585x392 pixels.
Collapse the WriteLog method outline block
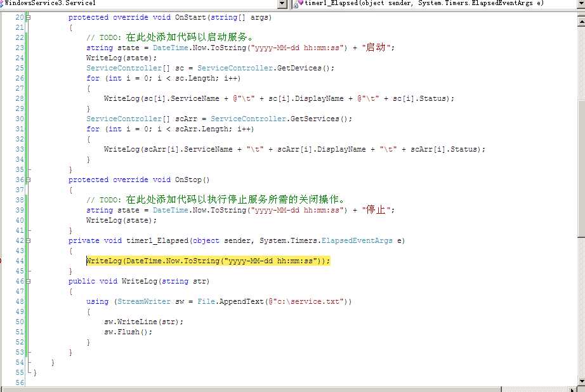click(28, 281)
